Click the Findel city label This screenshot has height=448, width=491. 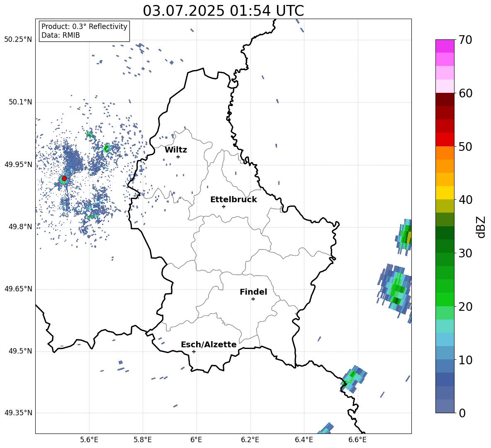coord(253,292)
